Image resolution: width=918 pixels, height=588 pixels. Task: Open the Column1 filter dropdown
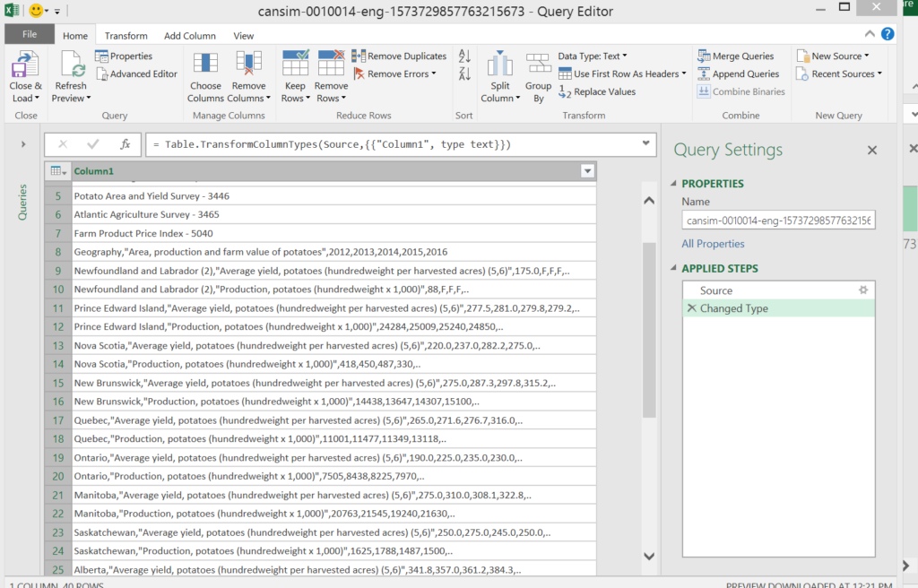[587, 171]
